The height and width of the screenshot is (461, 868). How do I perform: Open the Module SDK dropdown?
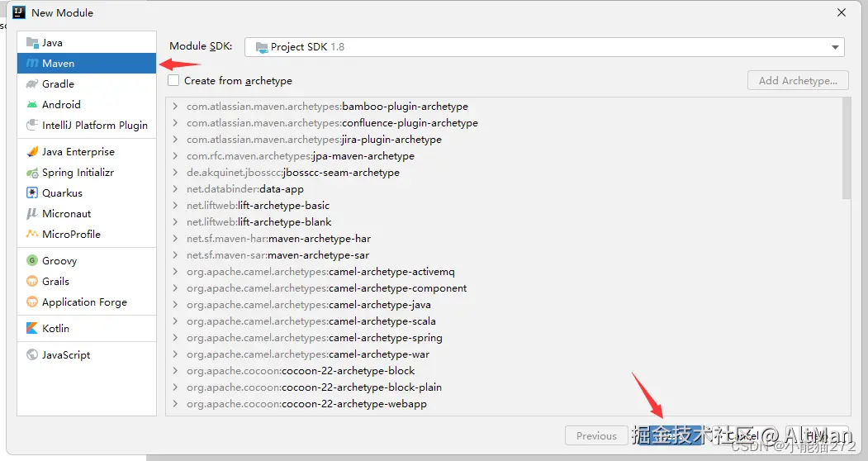point(544,47)
